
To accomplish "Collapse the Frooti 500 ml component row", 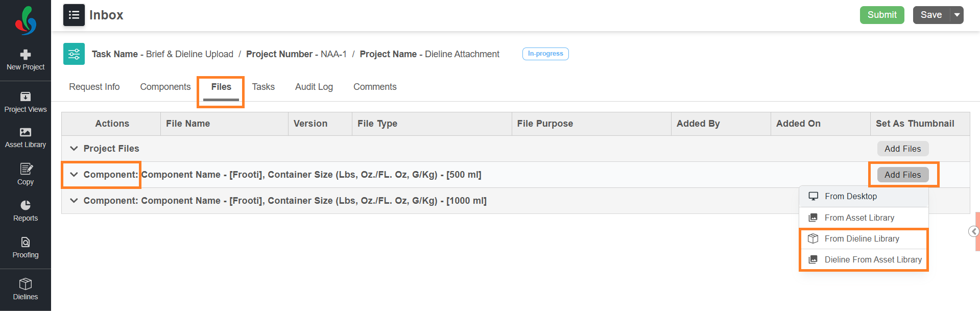I will point(74,175).
